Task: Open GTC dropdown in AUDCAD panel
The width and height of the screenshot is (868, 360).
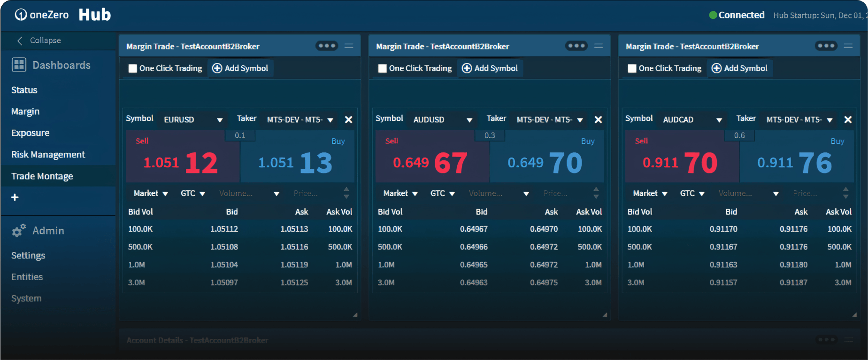Action: pyautogui.click(x=692, y=194)
